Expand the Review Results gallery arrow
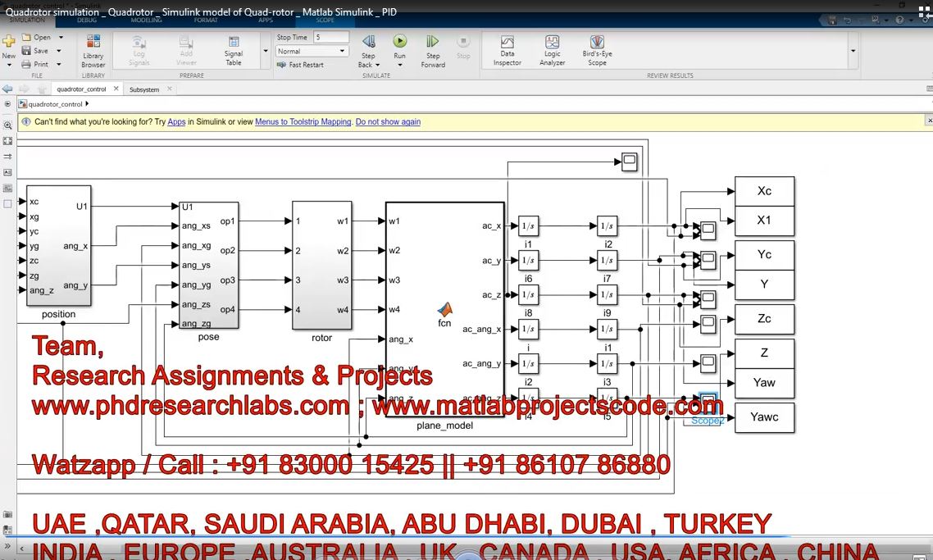933x560 pixels. (853, 51)
